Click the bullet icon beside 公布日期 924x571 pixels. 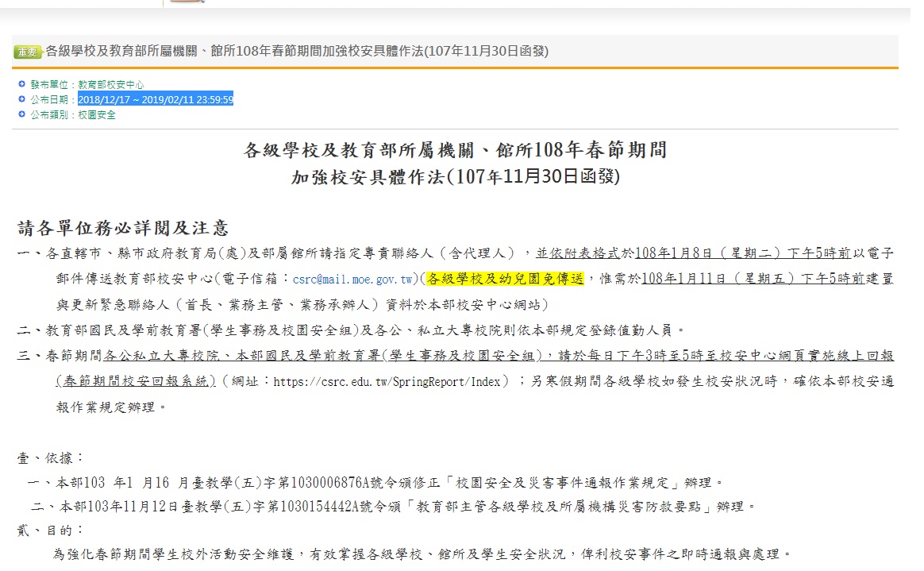click(x=21, y=99)
